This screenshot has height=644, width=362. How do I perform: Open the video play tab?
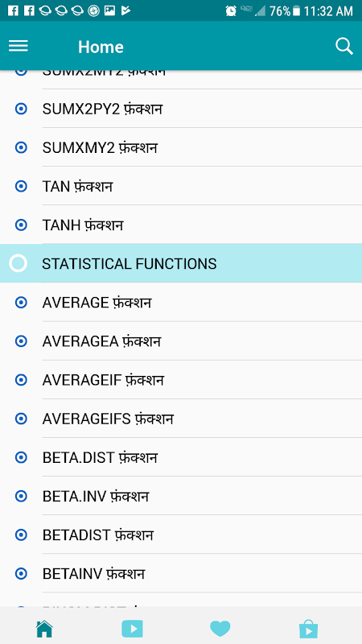[132, 629]
